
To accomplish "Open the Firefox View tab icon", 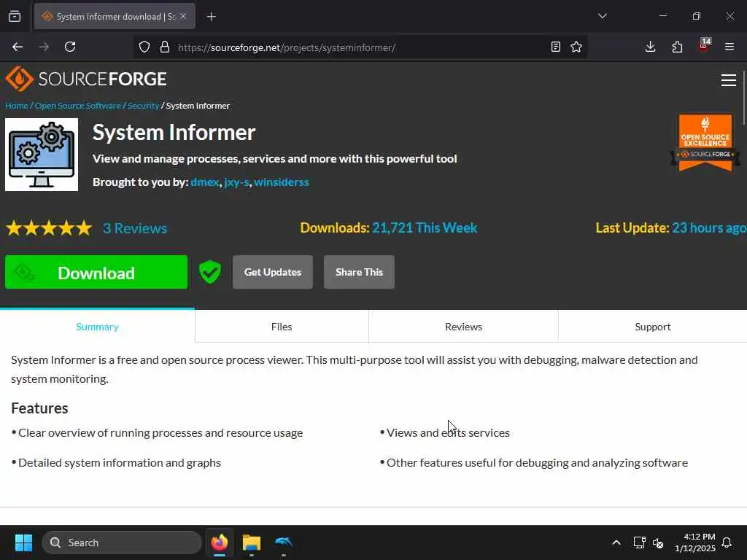I will [x=15, y=17].
